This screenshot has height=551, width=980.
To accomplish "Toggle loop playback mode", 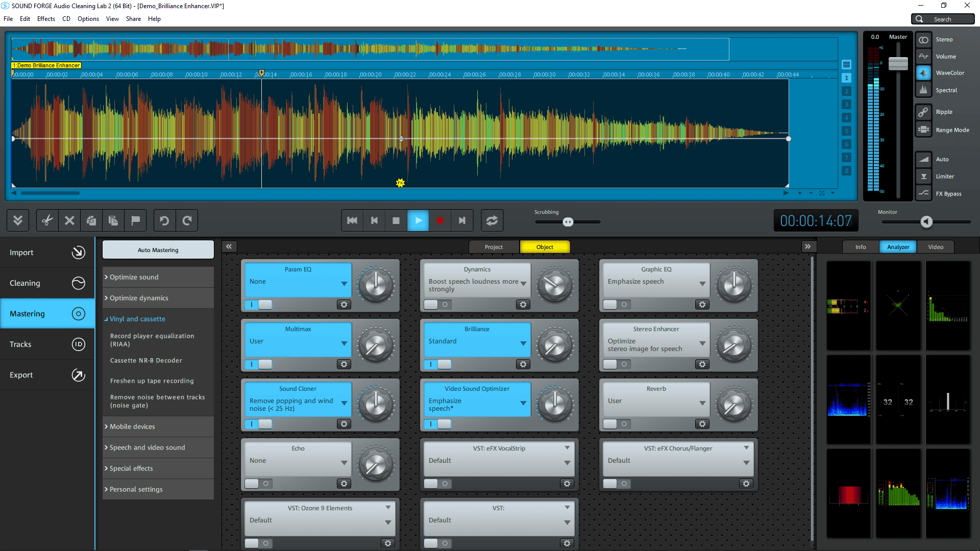I will click(x=492, y=220).
